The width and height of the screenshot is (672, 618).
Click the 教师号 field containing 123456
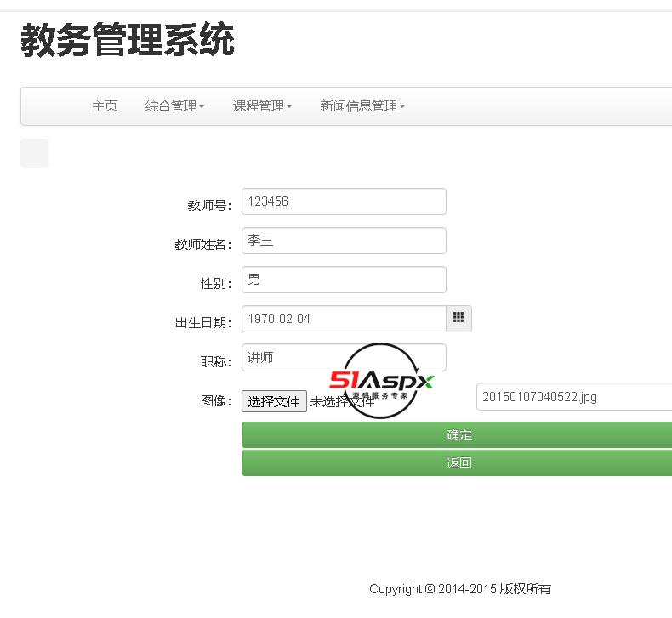tap(344, 201)
